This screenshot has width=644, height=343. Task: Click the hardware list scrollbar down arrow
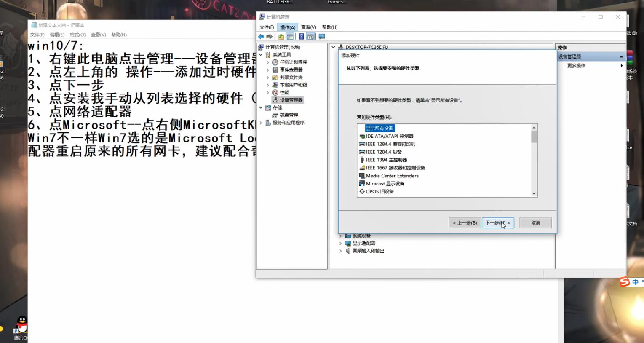(534, 193)
